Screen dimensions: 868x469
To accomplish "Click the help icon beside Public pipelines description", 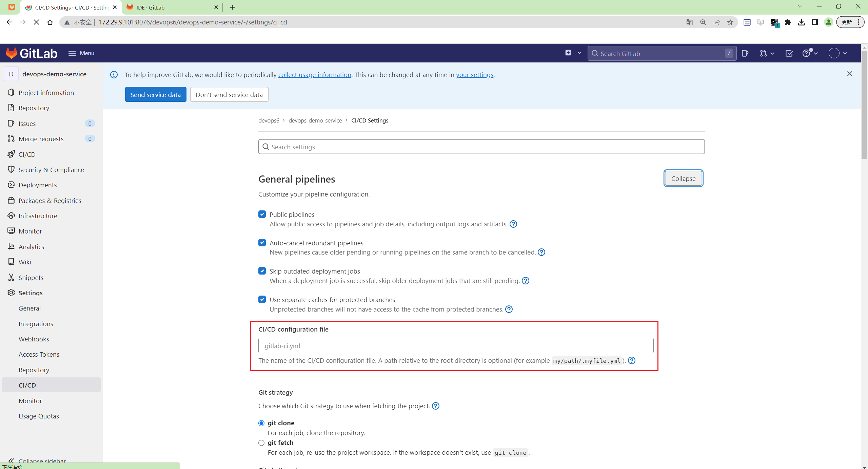I will [513, 224].
